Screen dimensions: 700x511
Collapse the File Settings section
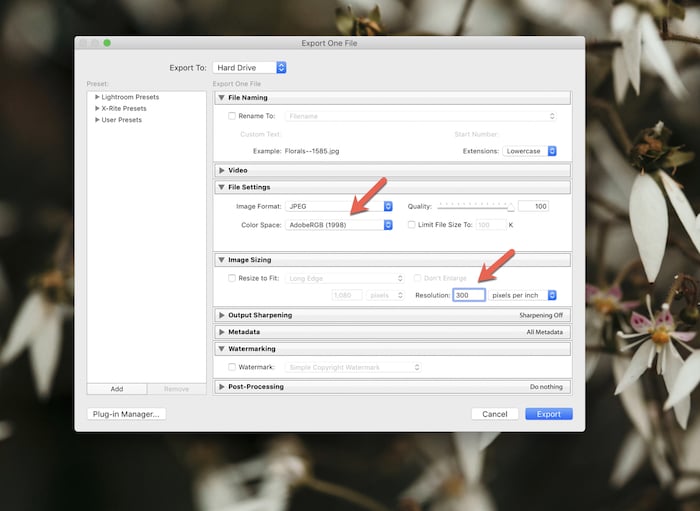point(221,187)
